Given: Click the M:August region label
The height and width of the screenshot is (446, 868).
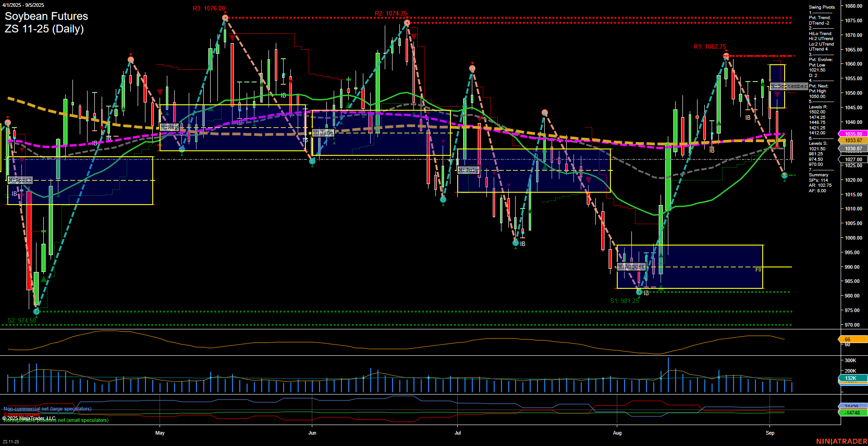Looking at the screenshot, I should (631, 267).
